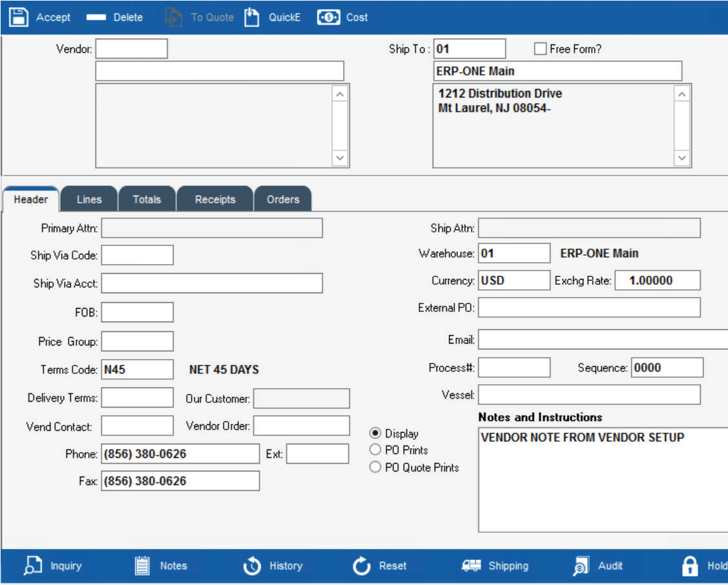The image size is (728, 585).
Task: Click the Accept save icon
Action: (17, 17)
